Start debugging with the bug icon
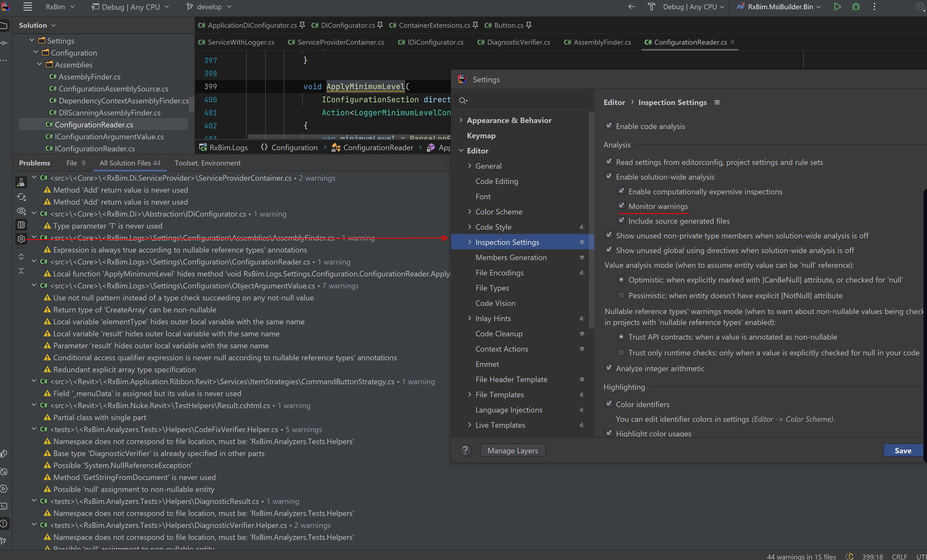Viewport: 927px width, 560px height. (x=855, y=7)
